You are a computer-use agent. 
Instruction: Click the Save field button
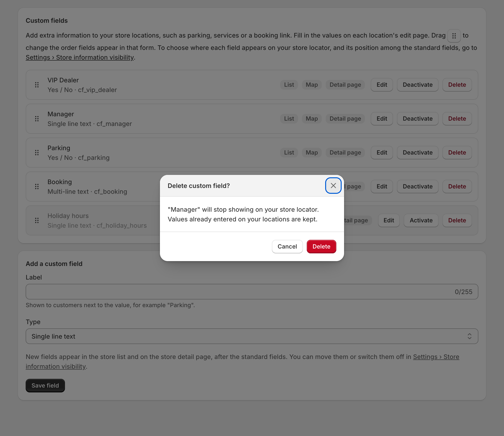[x=45, y=386]
